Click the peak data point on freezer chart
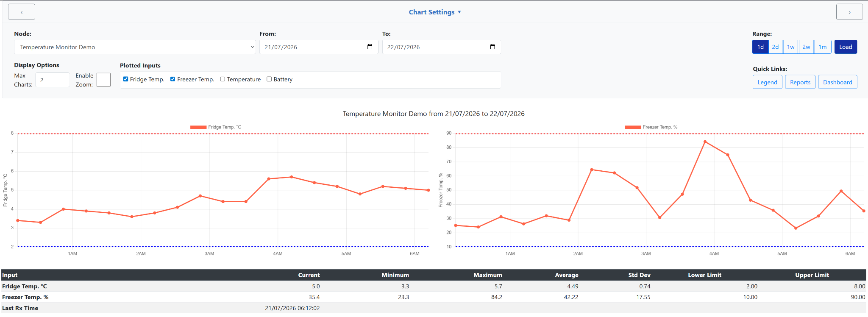Image resolution: width=868 pixels, height=317 pixels. point(705,142)
